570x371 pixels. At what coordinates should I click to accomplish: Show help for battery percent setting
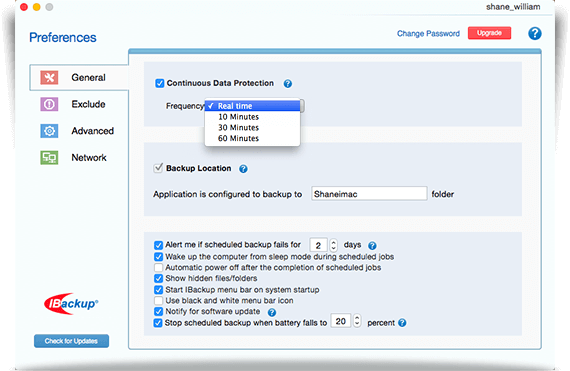point(402,323)
